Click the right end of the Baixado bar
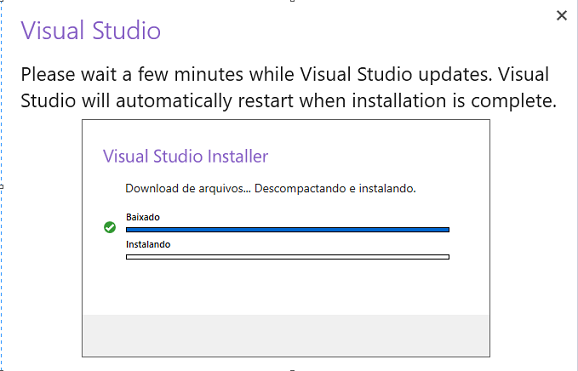The width and height of the screenshot is (578, 371). point(447,230)
